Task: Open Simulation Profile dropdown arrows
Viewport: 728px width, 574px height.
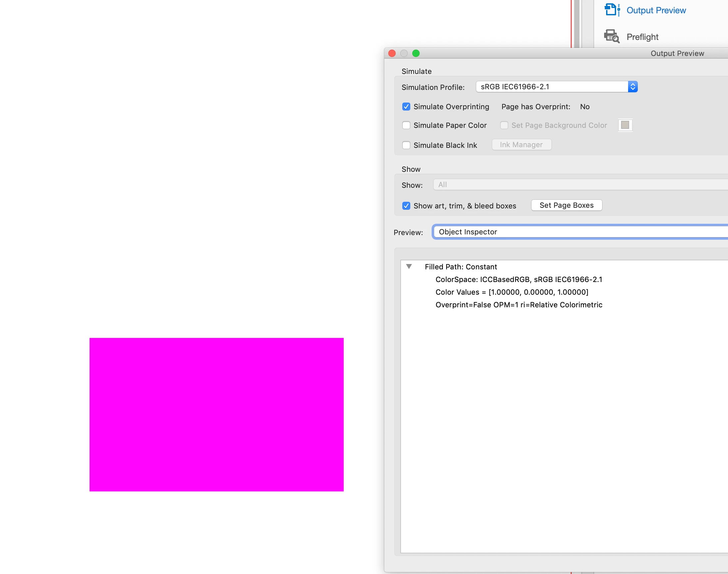Action: point(632,87)
